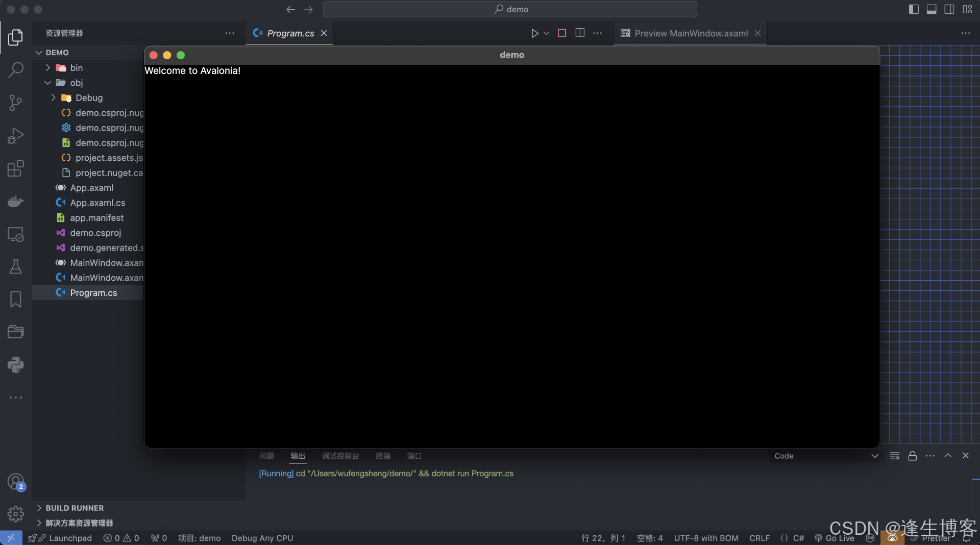Image resolution: width=980 pixels, height=545 pixels.
Task: Clear the output panel
Action: 895,456
